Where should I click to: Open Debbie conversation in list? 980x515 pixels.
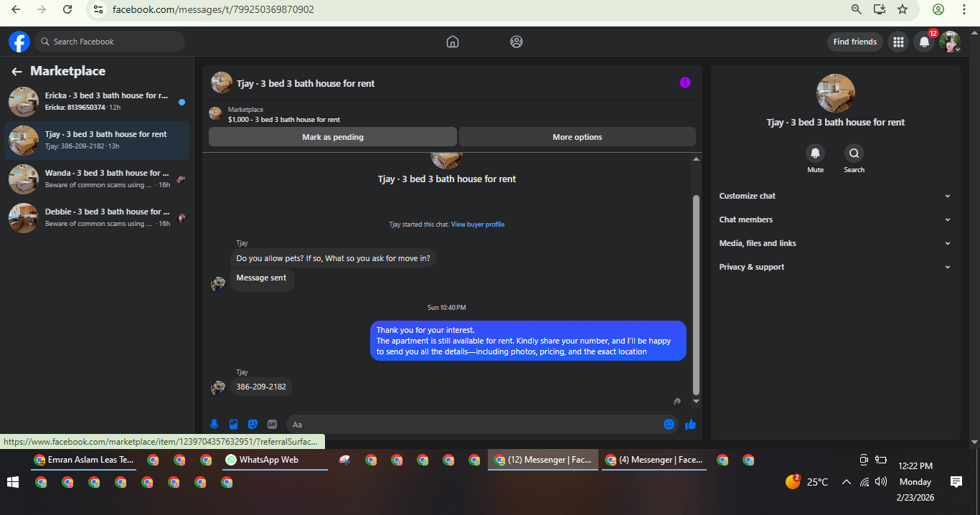point(97,218)
